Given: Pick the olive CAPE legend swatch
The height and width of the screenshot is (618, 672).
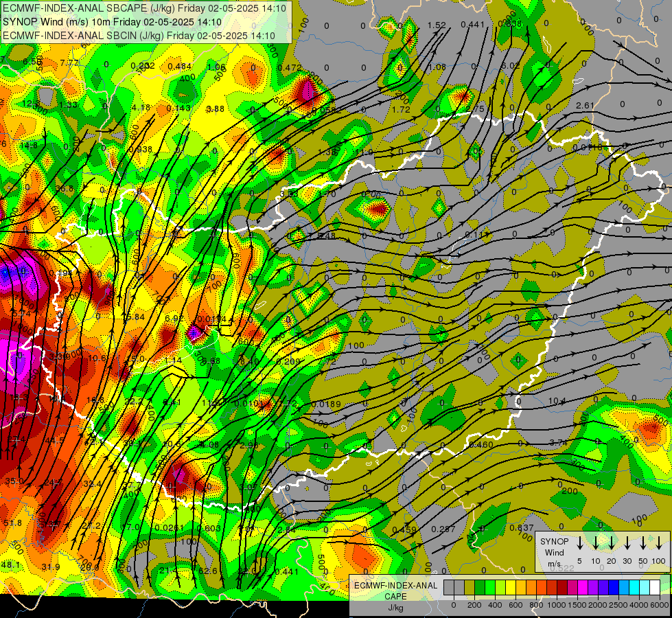Looking at the screenshot, I should [x=470, y=588].
